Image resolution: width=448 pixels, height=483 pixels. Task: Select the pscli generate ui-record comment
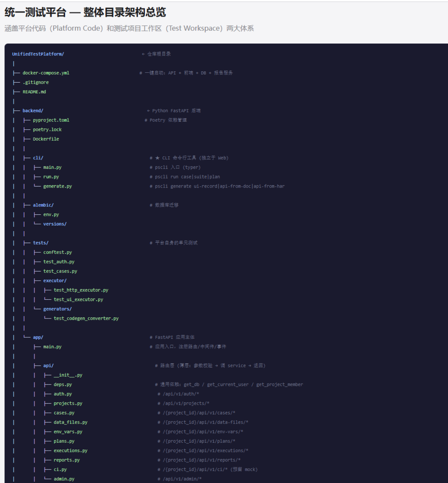(x=217, y=186)
